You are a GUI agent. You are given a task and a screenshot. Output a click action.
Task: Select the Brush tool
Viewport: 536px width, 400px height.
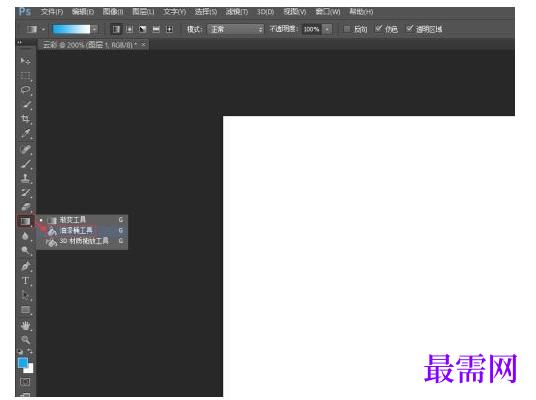(x=26, y=164)
